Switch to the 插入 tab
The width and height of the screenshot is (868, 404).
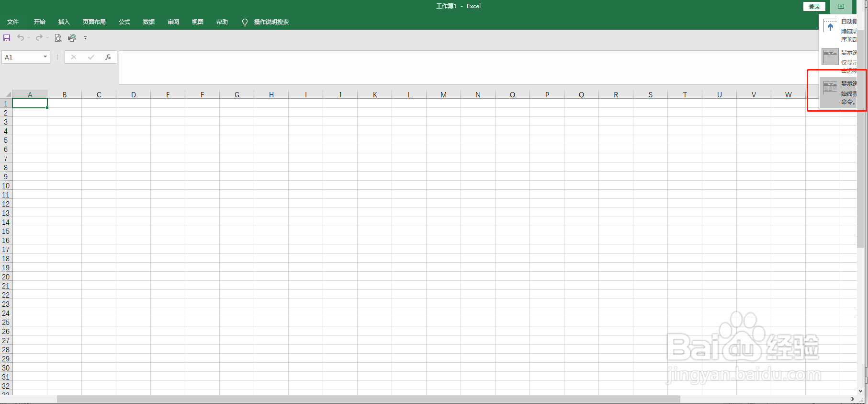64,22
